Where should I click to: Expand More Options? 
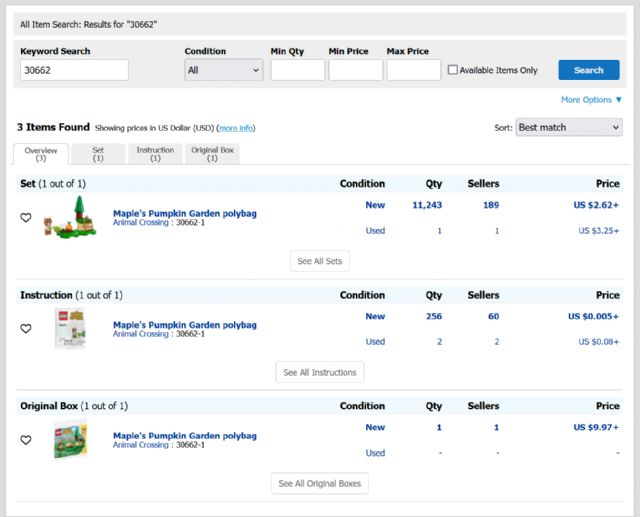[591, 100]
